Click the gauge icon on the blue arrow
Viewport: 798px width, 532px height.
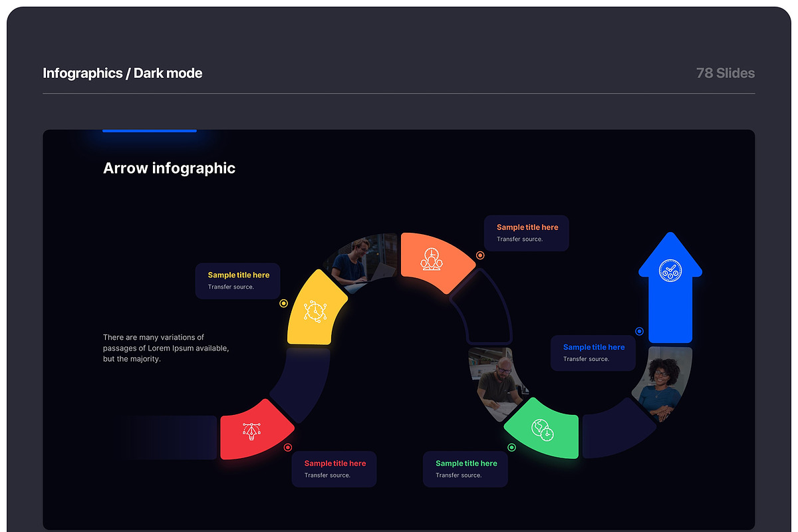[670, 271]
